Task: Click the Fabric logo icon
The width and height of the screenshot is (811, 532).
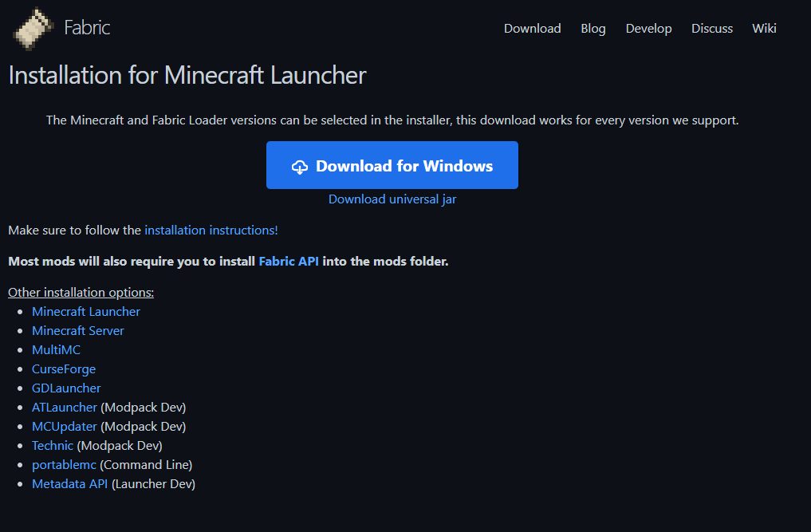Action: (33, 29)
